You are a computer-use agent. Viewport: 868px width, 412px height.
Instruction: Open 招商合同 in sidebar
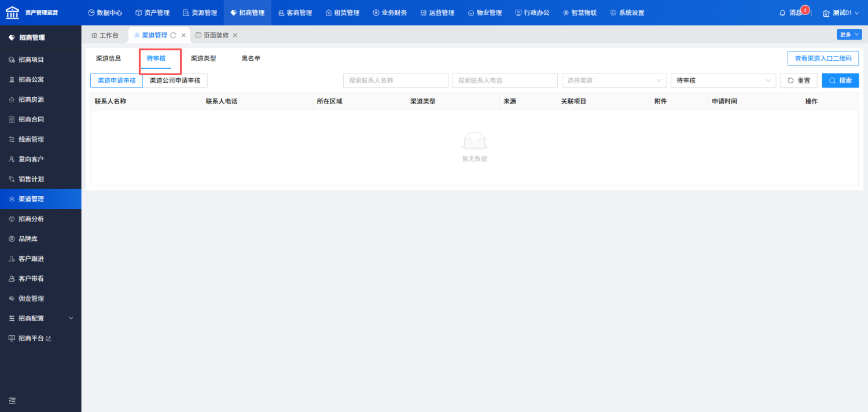click(x=41, y=119)
